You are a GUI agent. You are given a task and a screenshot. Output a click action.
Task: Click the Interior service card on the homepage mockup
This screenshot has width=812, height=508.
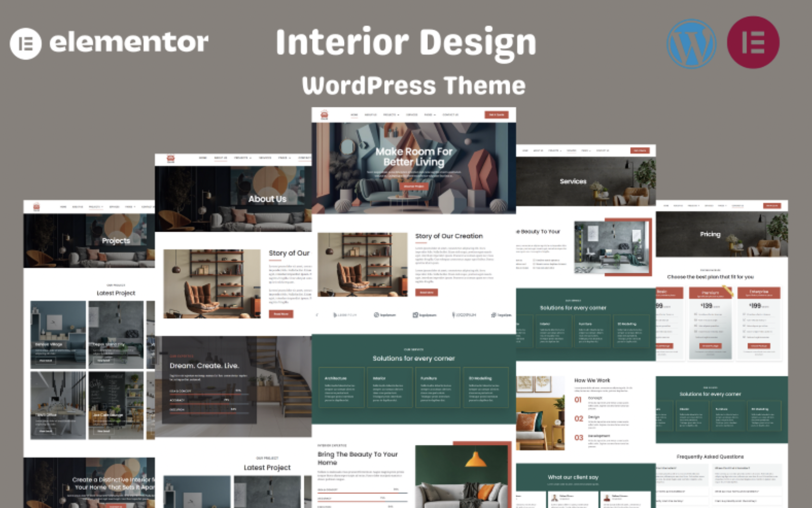pos(389,388)
